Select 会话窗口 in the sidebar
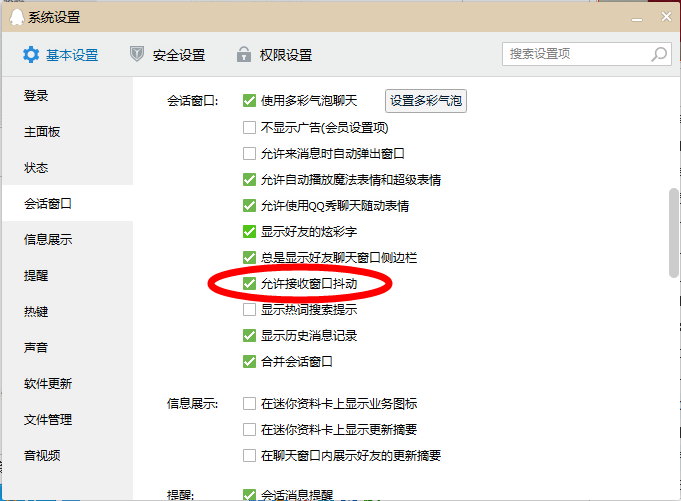This screenshot has width=681, height=501. (68, 204)
